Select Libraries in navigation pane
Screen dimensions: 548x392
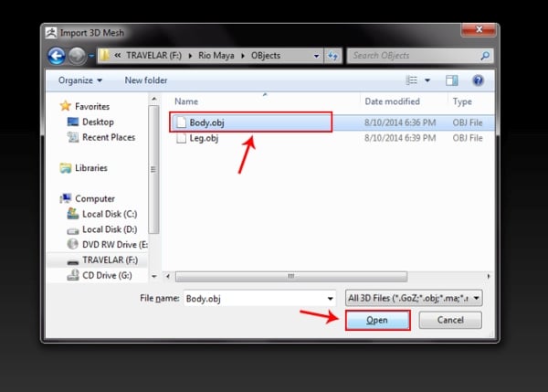point(91,168)
